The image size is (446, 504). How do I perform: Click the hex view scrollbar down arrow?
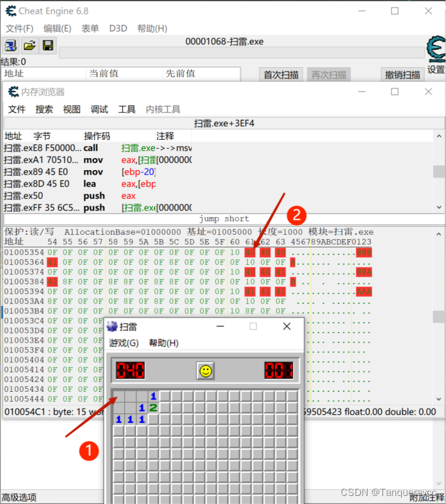(x=439, y=399)
